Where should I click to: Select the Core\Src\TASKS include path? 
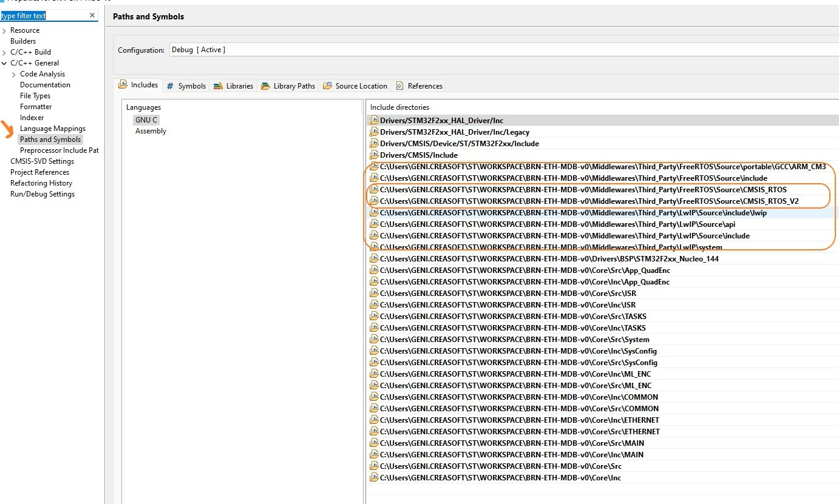513,317
